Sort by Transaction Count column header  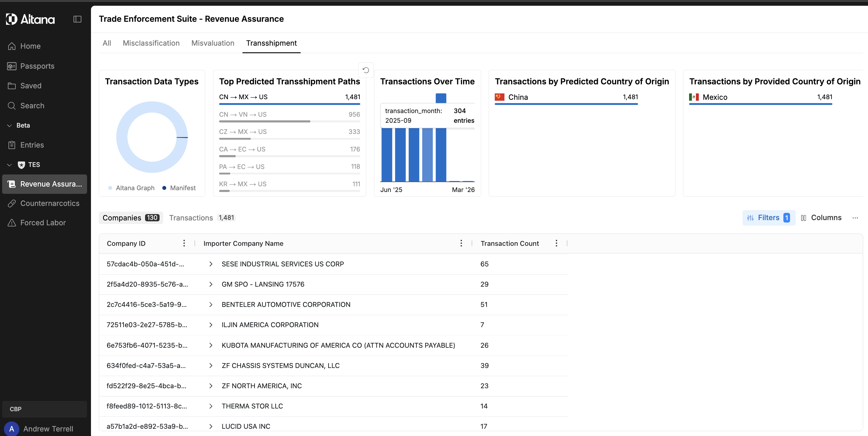tap(510, 243)
